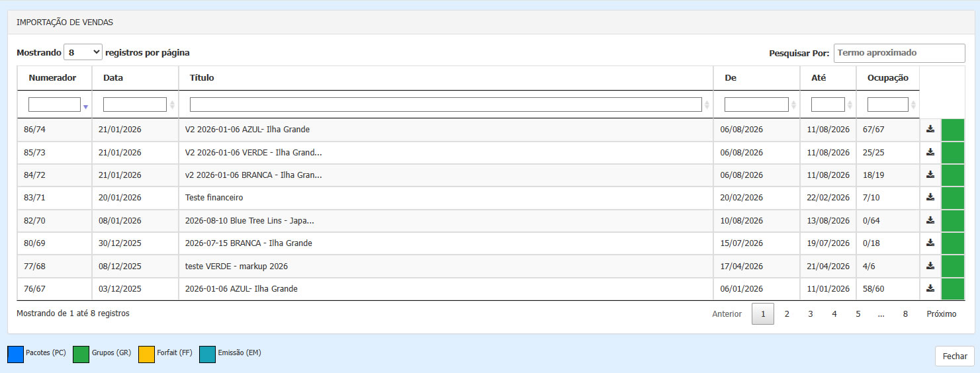Click the yellow Forfait (FF) swatch
980x373 pixels.
coord(146,354)
